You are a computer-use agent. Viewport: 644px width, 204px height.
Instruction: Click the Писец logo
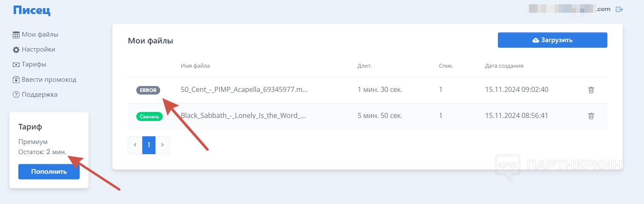pos(32,10)
